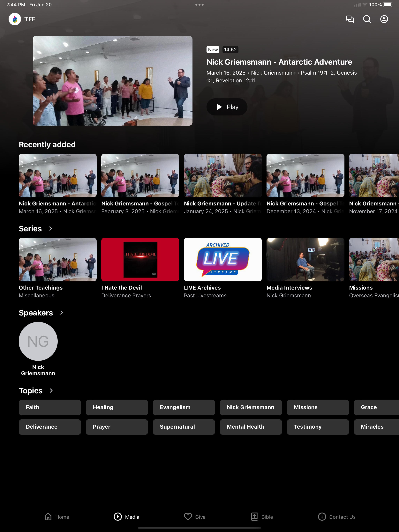Tap the three-dot multitasking indicator
Viewport: 399px width, 532px height.
199,4
